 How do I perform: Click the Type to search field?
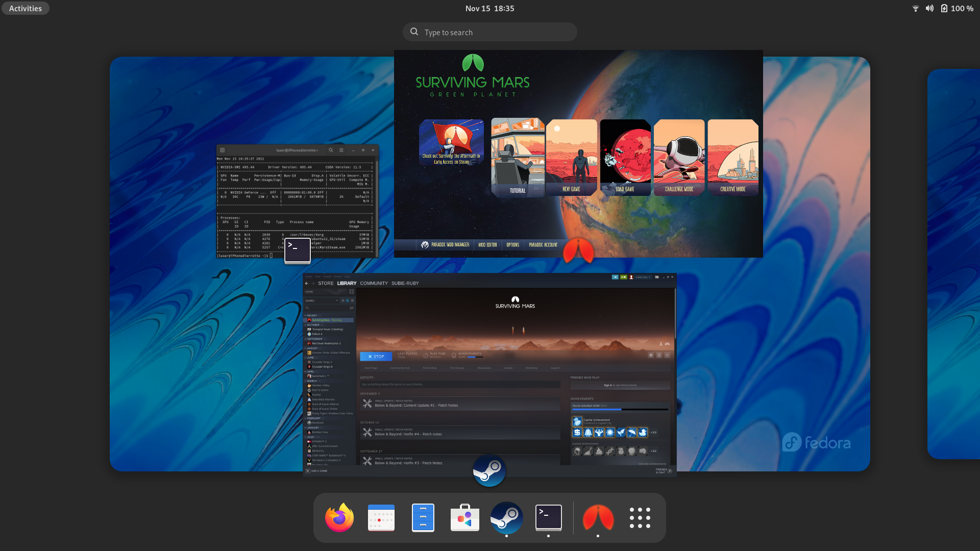point(490,32)
